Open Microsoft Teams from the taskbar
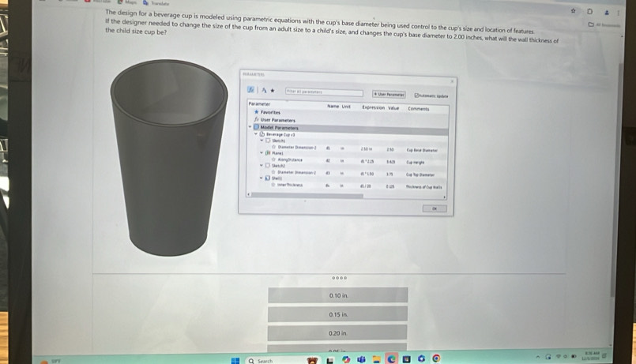 361,359
